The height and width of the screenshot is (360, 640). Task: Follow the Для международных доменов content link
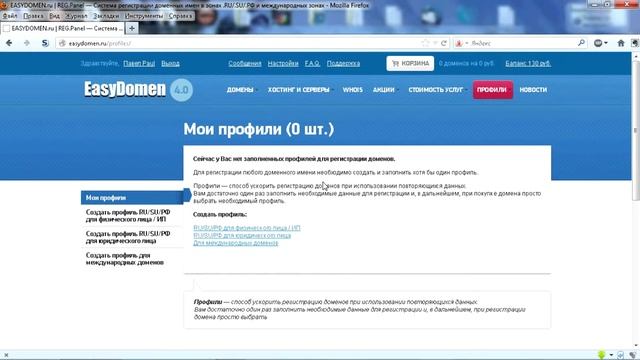point(236,243)
